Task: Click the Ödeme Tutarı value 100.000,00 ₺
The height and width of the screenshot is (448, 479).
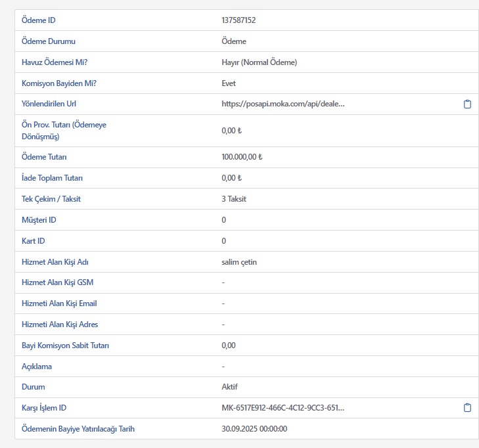Action: click(x=242, y=157)
